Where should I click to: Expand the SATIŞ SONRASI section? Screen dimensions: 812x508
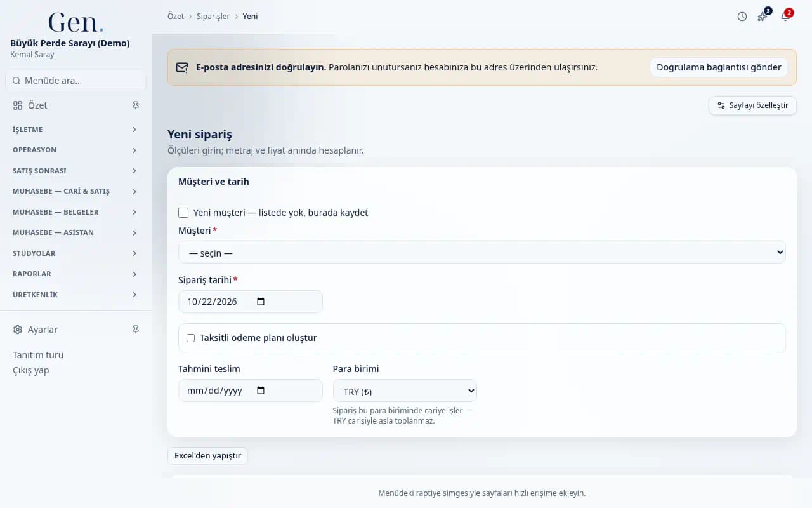[x=75, y=171]
